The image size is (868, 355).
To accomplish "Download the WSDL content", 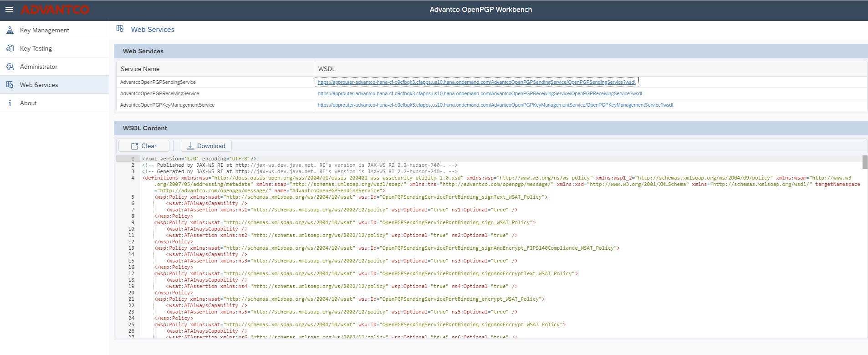I will (206, 146).
